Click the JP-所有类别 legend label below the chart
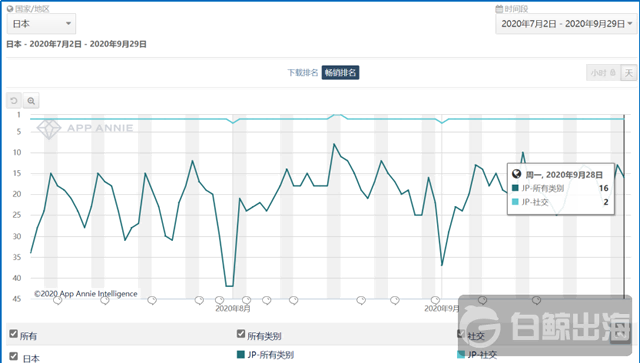The width and height of the screenshot is (640, 363). [x=270, y=354]
